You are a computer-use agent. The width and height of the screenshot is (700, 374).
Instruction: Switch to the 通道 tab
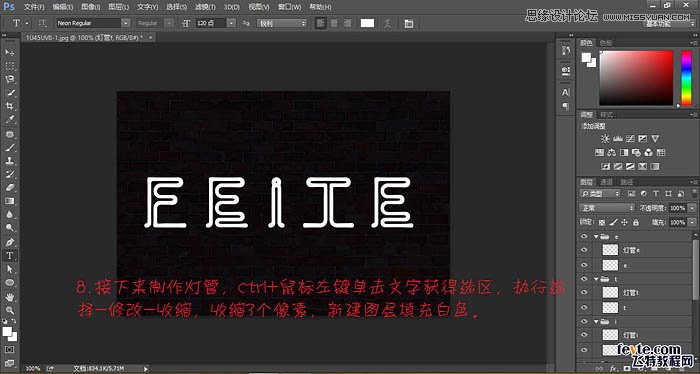coord(606,182)
